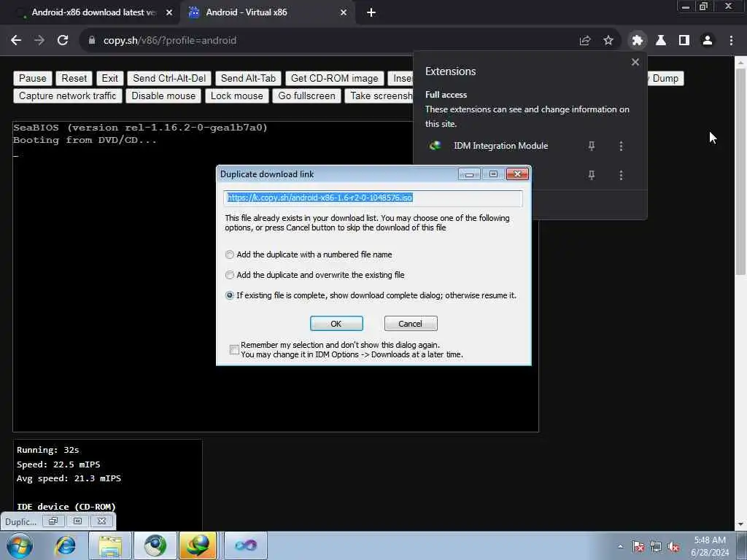This screenshot has height=560, width=747.
Task: Click the download URL input field
Action: coord(373,198)
